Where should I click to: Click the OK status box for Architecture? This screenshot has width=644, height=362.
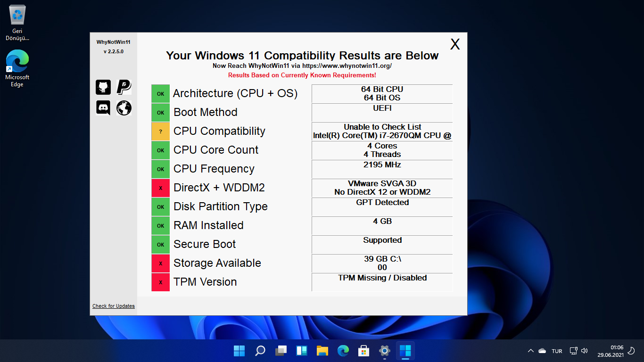[x=160, y=94]
